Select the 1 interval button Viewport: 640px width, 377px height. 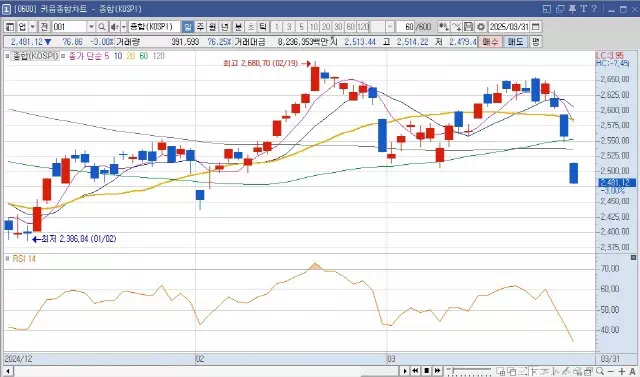(x=277, y=27)
